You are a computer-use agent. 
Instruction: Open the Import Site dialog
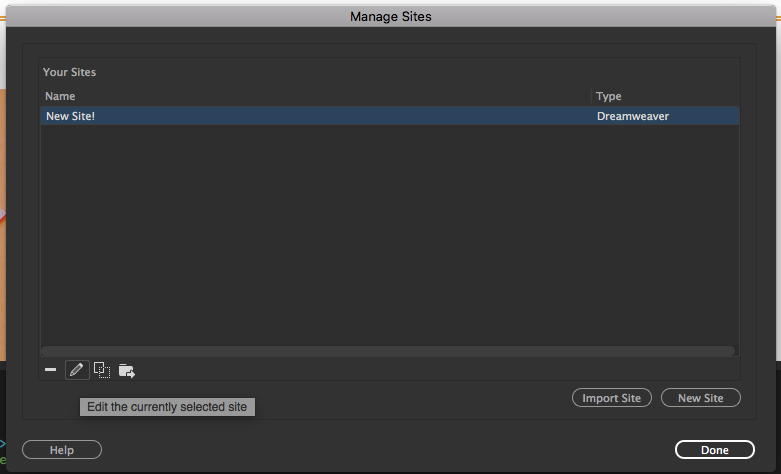coord(612,398)
